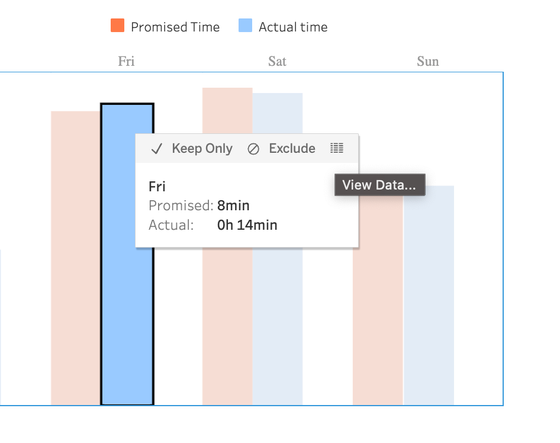Choose Exclude in the tooltip
This screenshot has height=443, width=560.
click(292, 148)
